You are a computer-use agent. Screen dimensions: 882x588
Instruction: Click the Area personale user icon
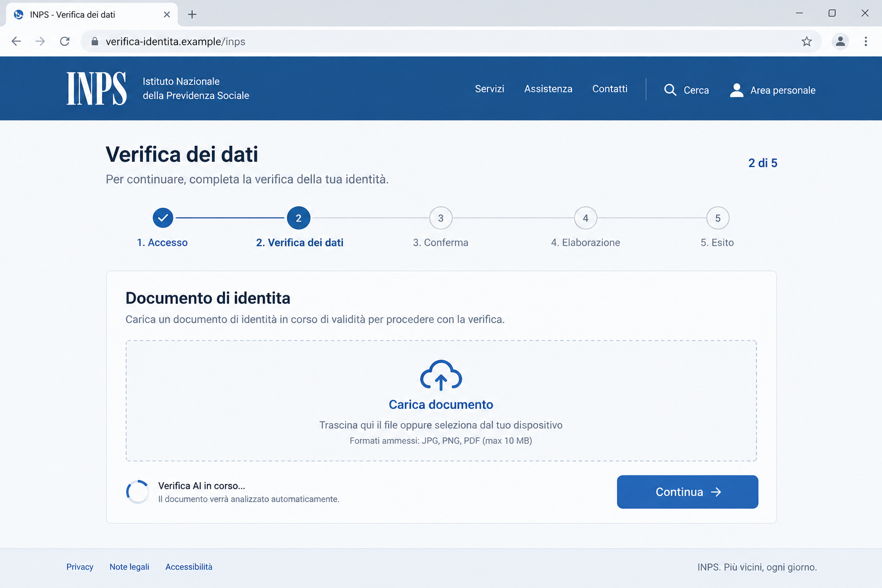(737, 90)
